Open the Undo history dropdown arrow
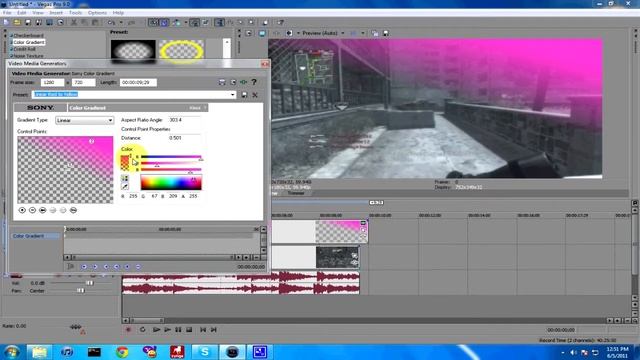This screenshot has height=360, width=640. [x=121, y=22]
